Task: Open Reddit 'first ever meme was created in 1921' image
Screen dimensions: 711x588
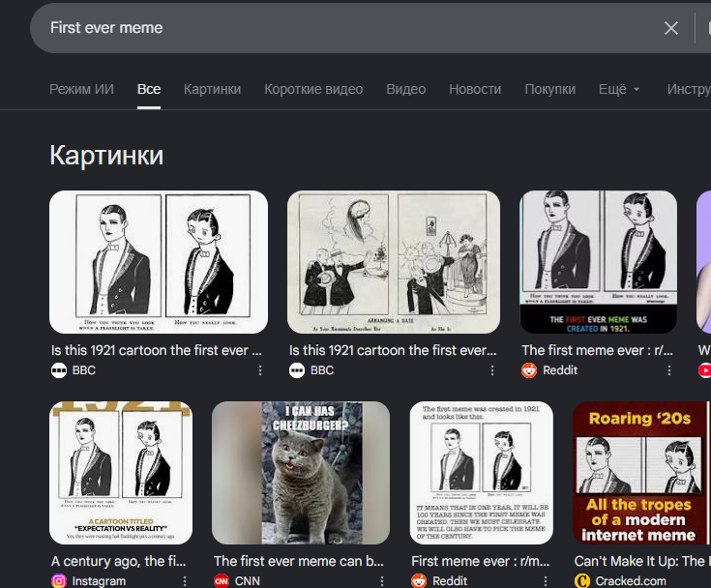Action: pyautogui.click(x=598, y=262)
